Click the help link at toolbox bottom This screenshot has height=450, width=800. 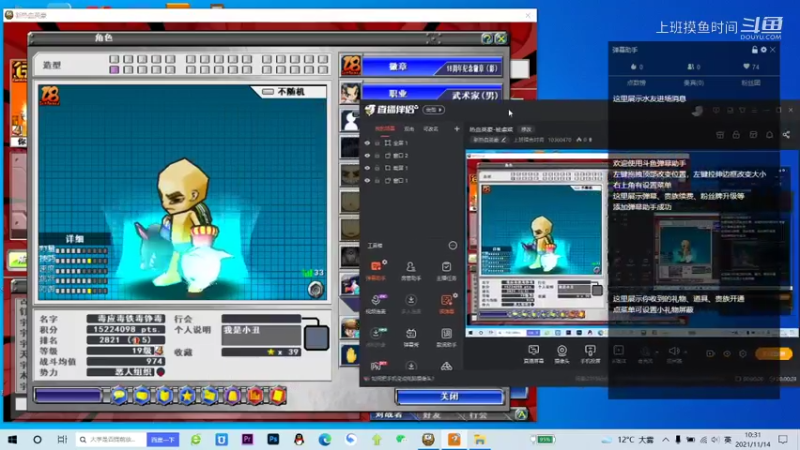click(402, 379)
